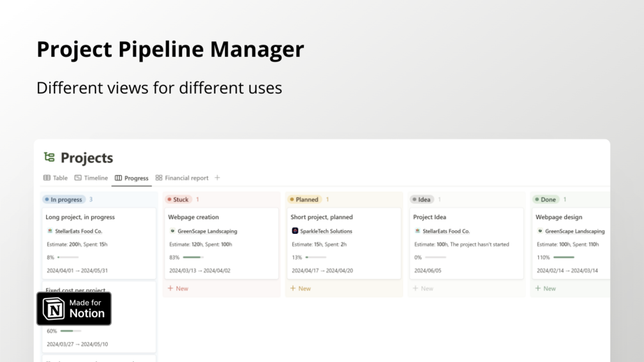Click GreenScape icon in Webpage design card
This screenshot has height=362, width=644.
pos(540,231)
